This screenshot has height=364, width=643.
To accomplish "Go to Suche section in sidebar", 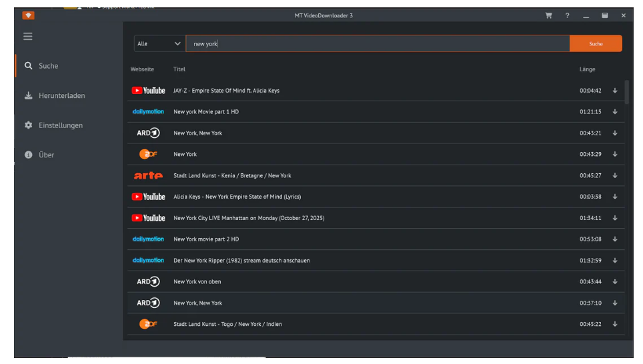I will point(49,65).
